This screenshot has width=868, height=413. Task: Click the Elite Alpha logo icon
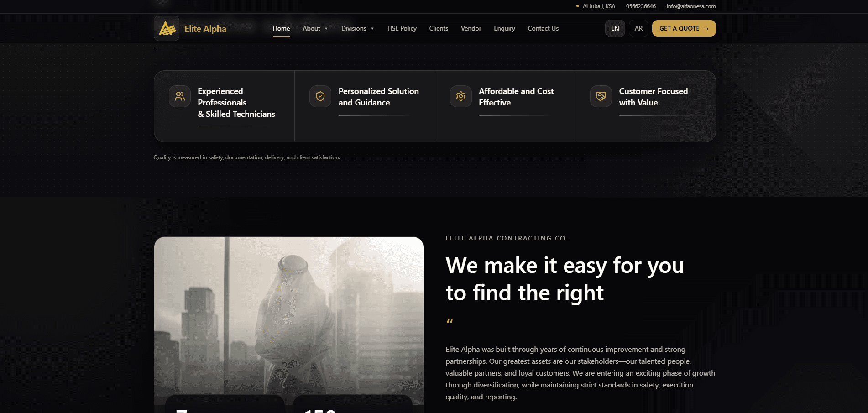(167, 28)
